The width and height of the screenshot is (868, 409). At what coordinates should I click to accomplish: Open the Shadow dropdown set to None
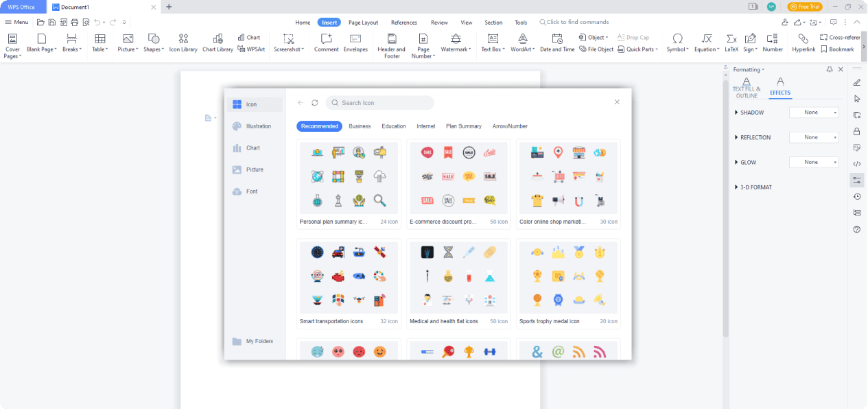point(814,113)
